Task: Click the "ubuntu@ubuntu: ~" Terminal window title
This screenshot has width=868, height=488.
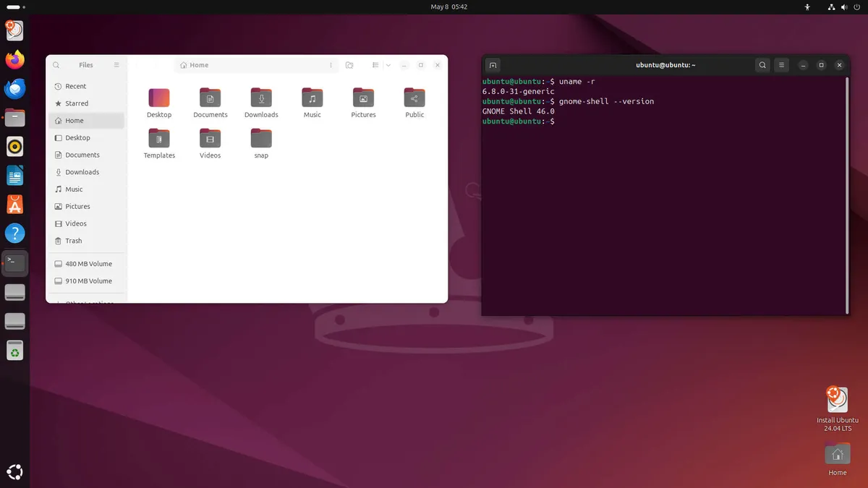Action: pyautogui.click(x=665, y=65)
